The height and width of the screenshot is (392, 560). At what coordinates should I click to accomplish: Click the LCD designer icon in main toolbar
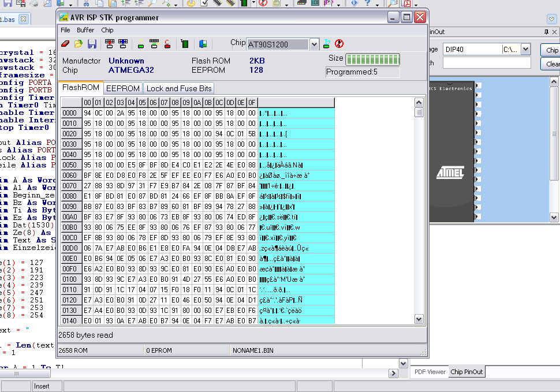(x=315, y=3)
